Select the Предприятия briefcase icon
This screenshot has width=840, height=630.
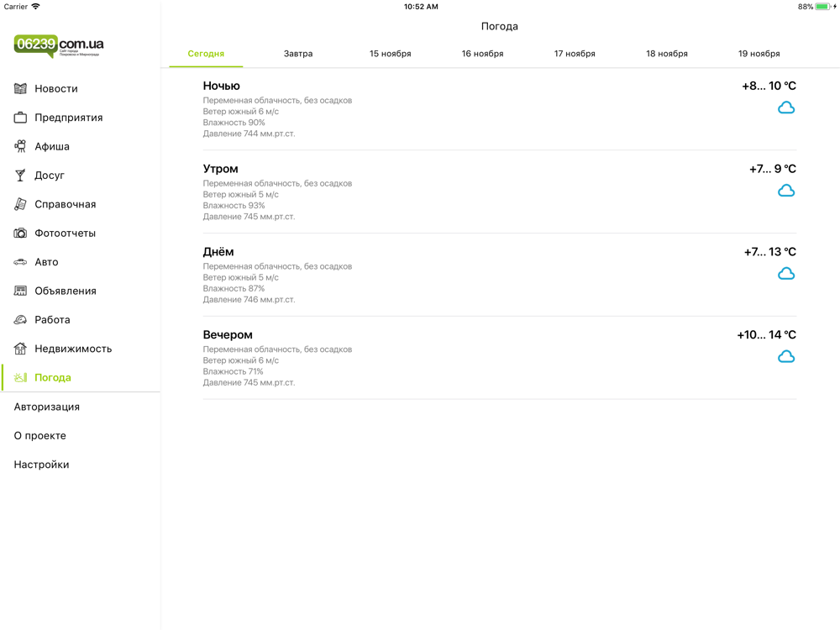click(x=20, y=118)
